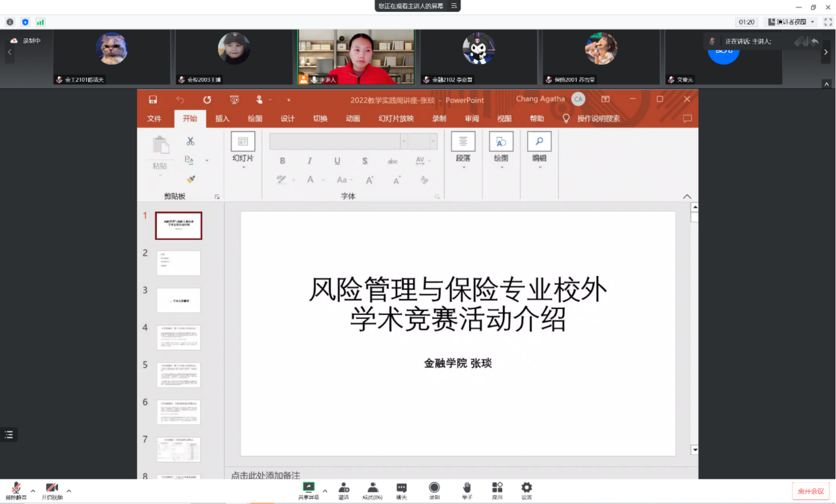Select slide 2 thumbnail

(x=179, y=263)
